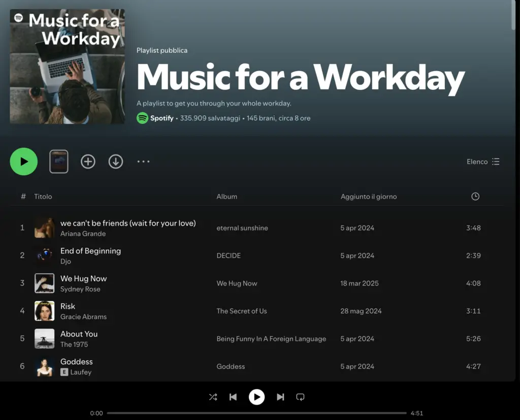The image size is (520, 420).
Task: Toggle shuffle playback mode
Action: [213, 397]
